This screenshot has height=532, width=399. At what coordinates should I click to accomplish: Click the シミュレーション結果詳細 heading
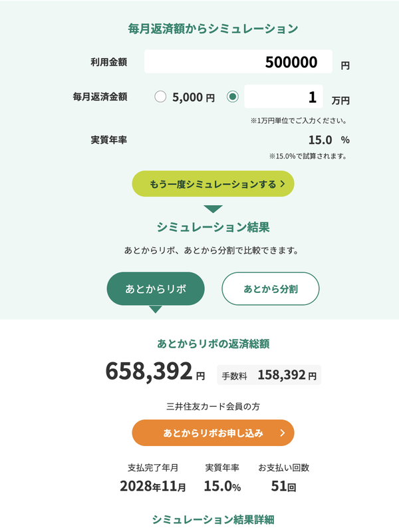213,519
